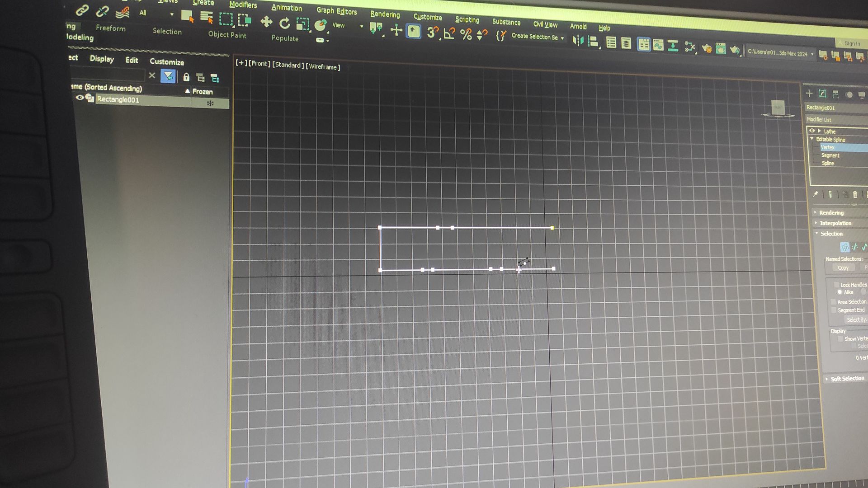The image size is (868, 488).
Task: Toggle Lathe modifier eye icon
Action: (x=812, y=131)
